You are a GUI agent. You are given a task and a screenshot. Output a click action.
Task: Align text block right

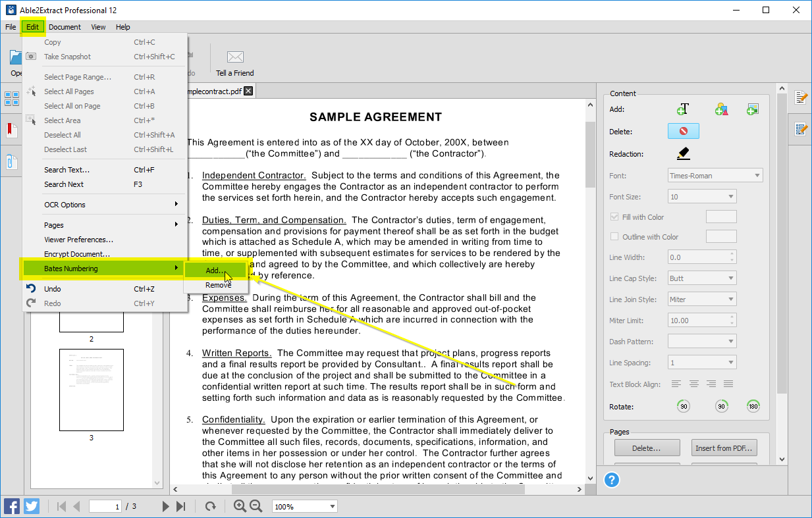point(711,384)
